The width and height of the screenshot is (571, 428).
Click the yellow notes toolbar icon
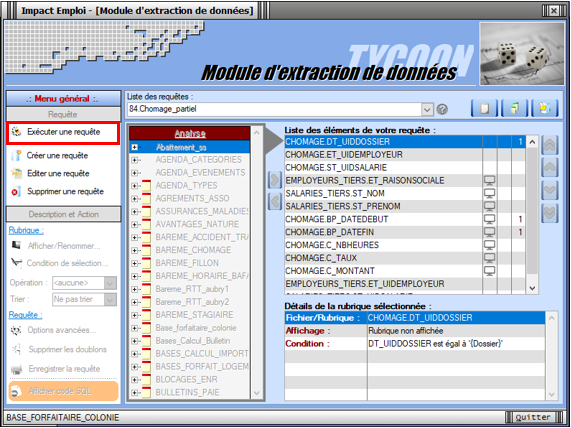tap(544, 109)
